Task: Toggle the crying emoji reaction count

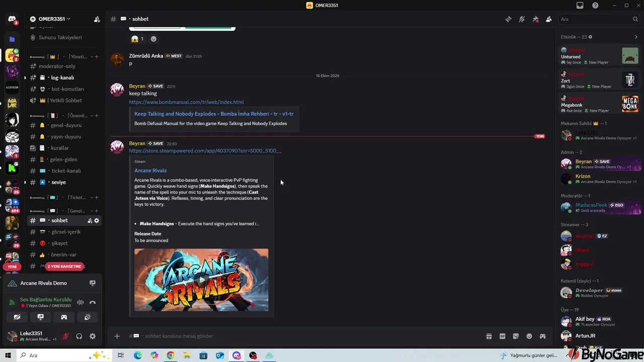Action: pos(137,39)
